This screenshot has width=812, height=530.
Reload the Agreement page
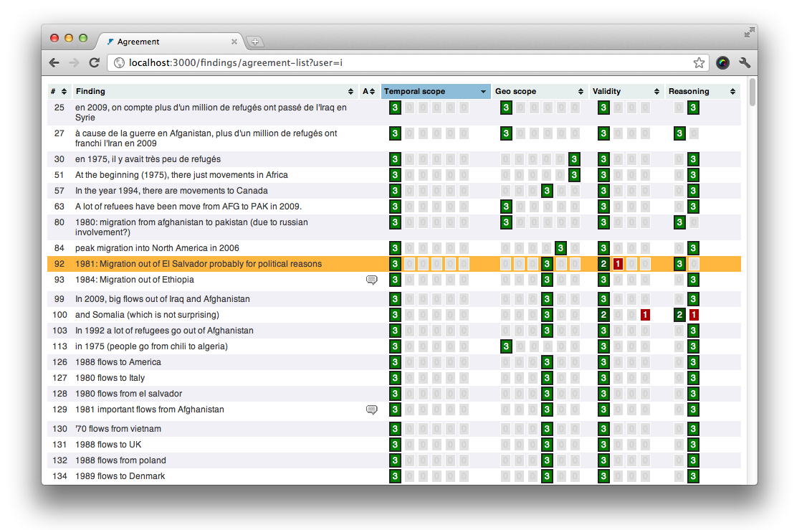point(95,62)
